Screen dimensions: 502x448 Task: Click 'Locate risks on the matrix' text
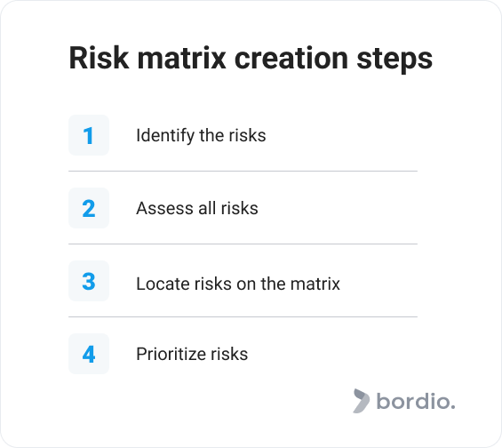pyautogui.click(x=238, y=284)
